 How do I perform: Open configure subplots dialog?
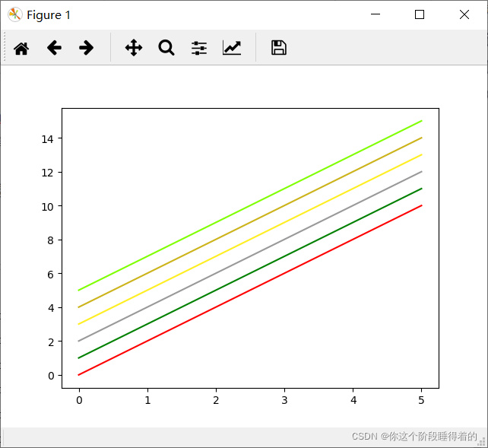click(x=199, y=48)
